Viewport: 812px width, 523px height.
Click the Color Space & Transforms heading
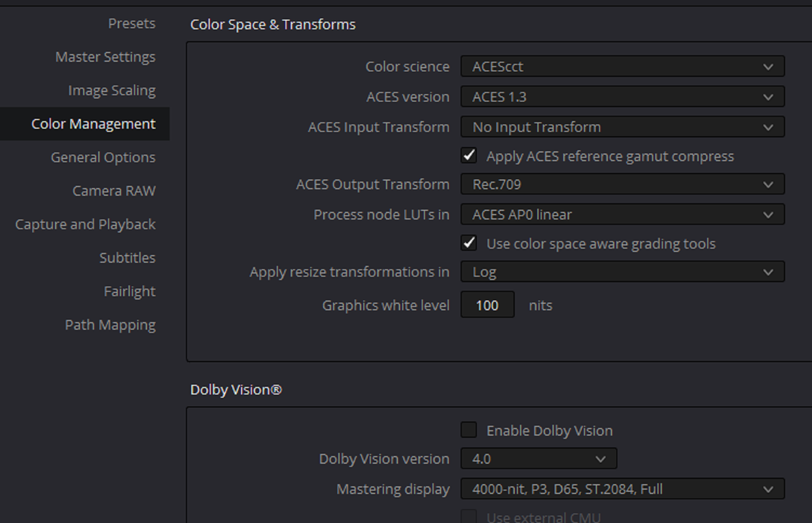273,24
